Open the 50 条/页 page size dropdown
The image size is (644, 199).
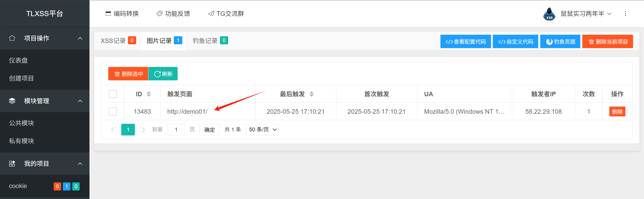[262, 130]
